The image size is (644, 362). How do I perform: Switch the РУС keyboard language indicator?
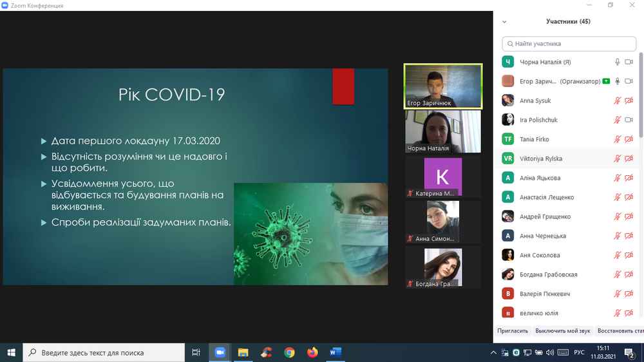point(580,352)
